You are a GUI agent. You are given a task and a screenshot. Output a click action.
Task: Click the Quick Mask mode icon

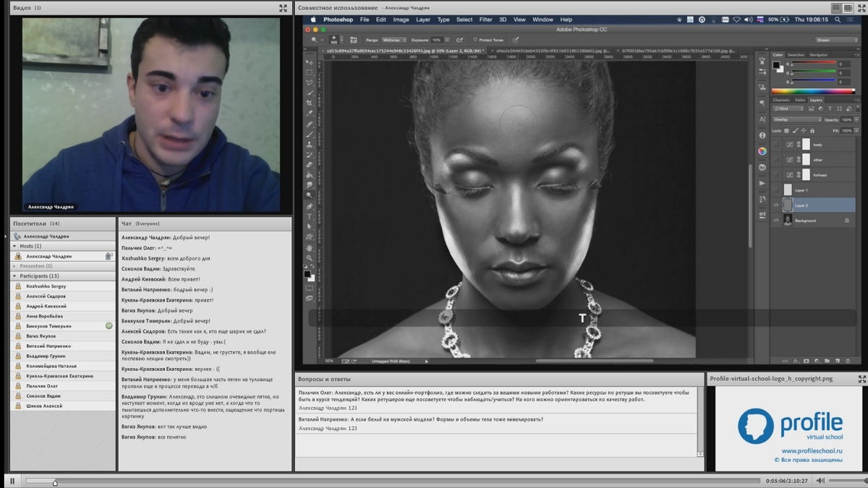pos(310,288)
